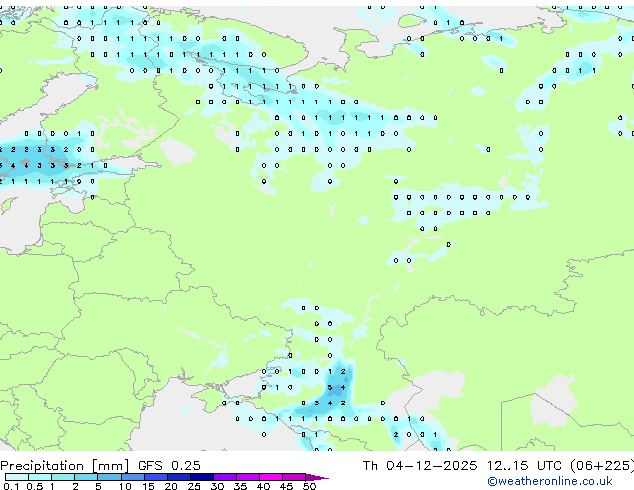This screenshot has width=634, height=490.
Task: Click the 1–2 mm legend color swatch
Action: pos(63,477)
